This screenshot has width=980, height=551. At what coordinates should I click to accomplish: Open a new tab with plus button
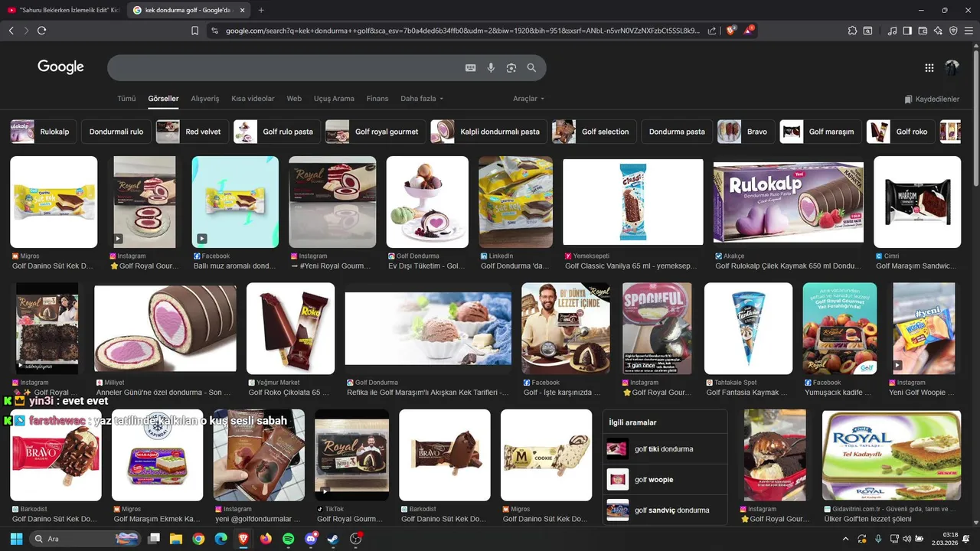coord(261,10)
